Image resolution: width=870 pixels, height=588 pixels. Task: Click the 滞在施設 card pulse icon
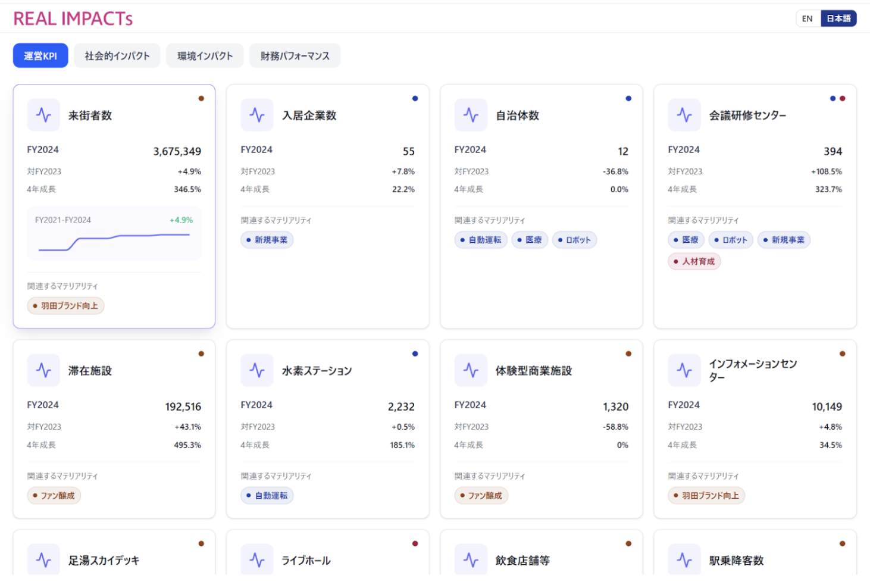point(43,370)
